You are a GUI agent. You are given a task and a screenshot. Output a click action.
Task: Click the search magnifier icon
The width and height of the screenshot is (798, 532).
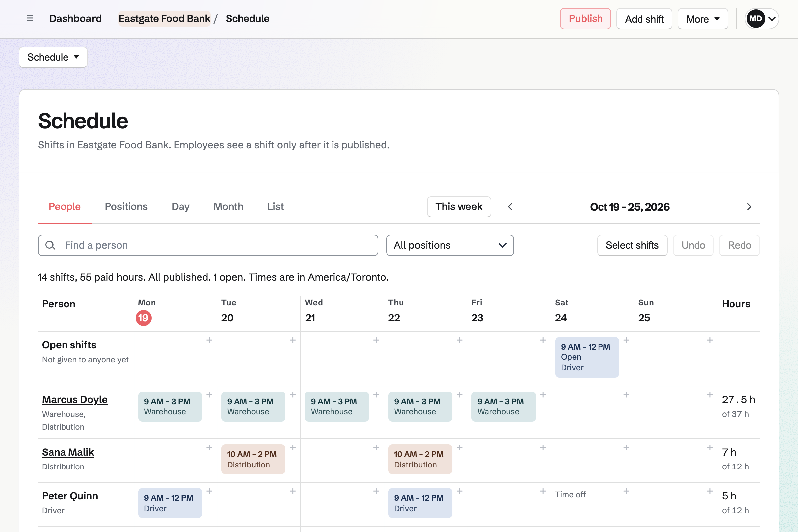[50, 245]
